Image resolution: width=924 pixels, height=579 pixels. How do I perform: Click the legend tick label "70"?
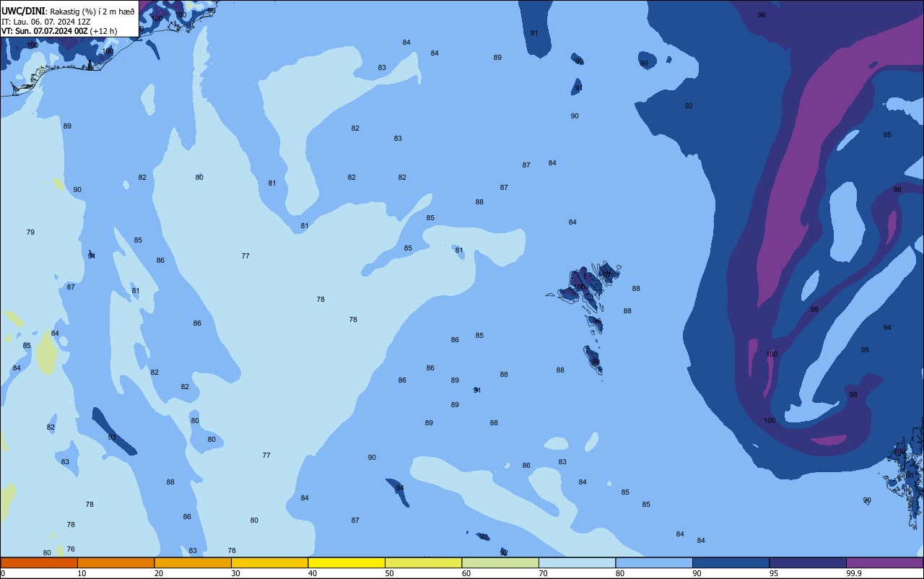(x=543, y=573)
